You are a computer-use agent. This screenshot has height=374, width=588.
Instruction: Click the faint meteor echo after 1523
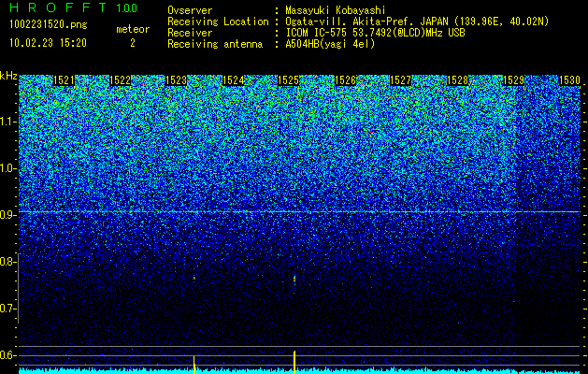click(194, 279)
